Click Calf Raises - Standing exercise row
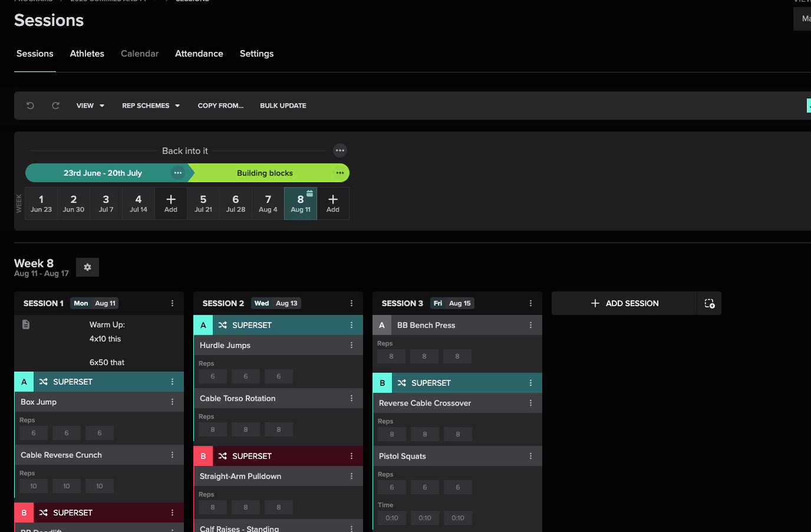 coord(278,526)
